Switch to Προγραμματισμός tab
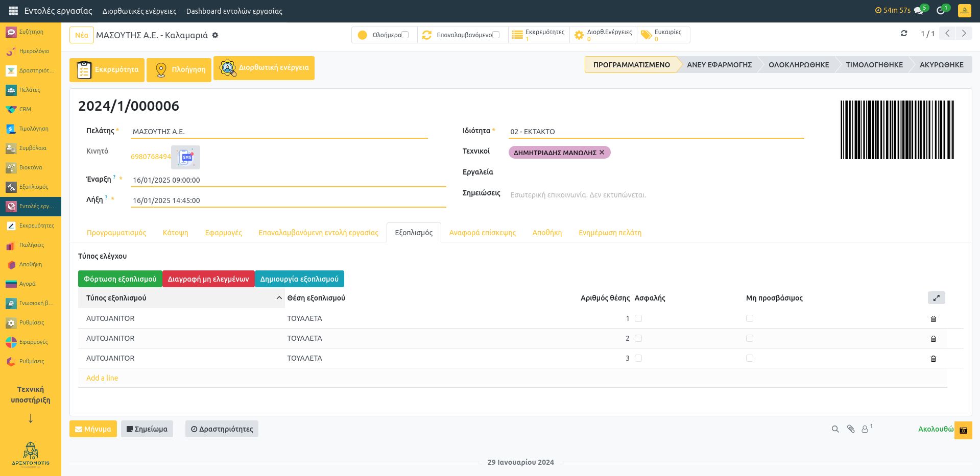Screen dimensions: 980x476 coord(116,233)
